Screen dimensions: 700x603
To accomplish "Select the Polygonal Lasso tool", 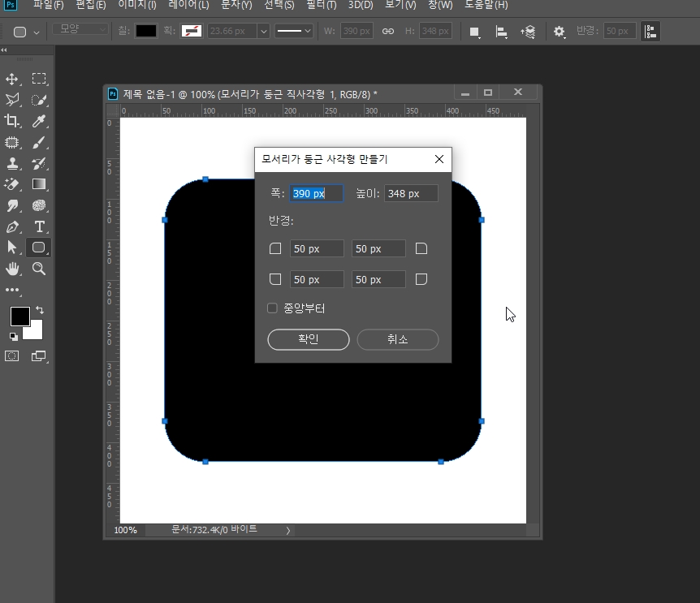I will tap(12, 100).
